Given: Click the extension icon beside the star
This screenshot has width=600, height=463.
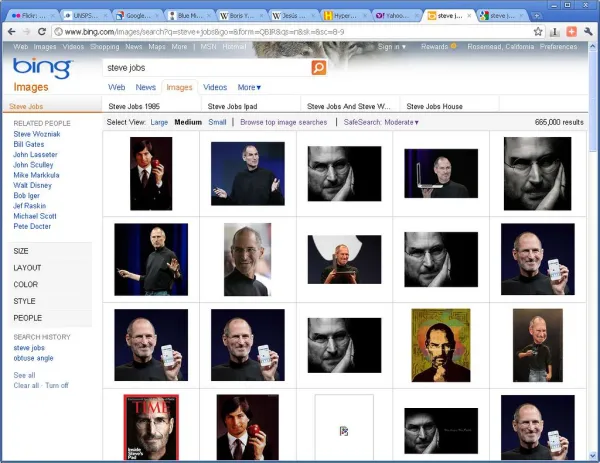Looking at the screenshot, I should [554, 32].
